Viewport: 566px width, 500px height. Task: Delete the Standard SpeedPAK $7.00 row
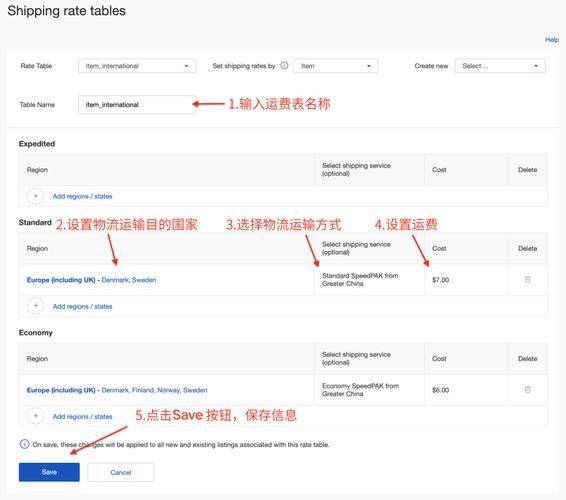[527, 279]
